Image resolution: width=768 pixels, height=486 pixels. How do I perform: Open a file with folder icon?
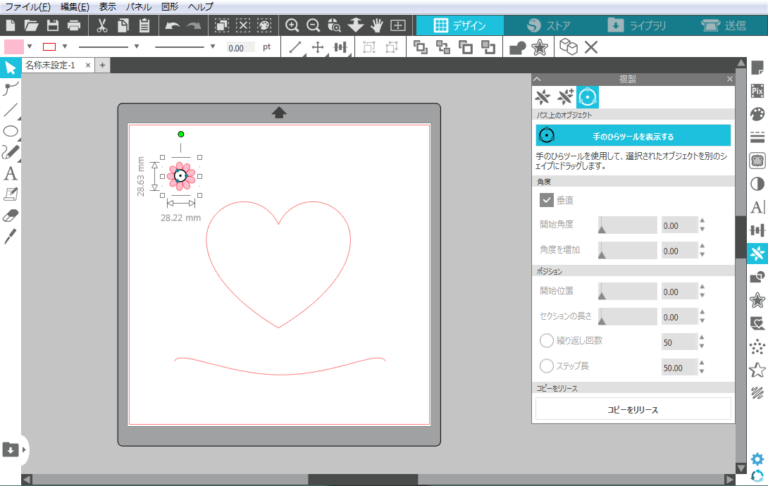[x=31, y=25]
